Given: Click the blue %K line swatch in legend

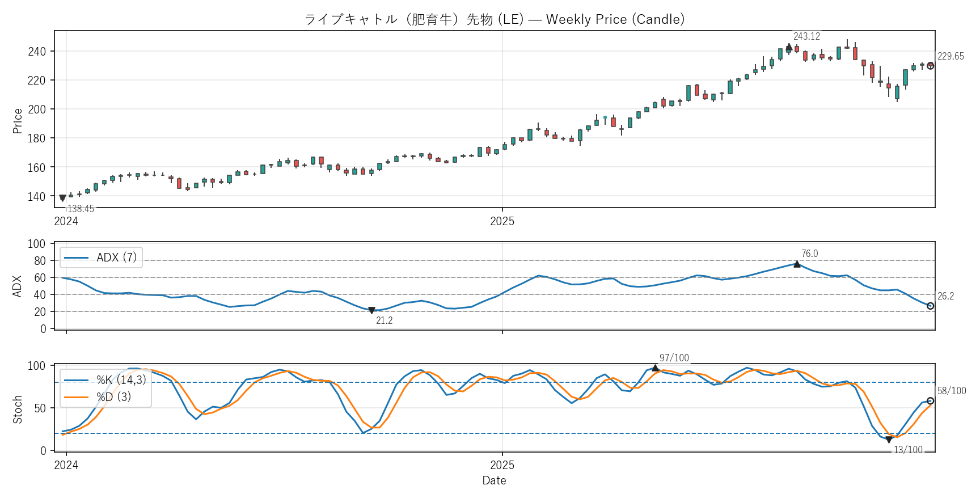Looking at the screenshot, I should (76, 380).
